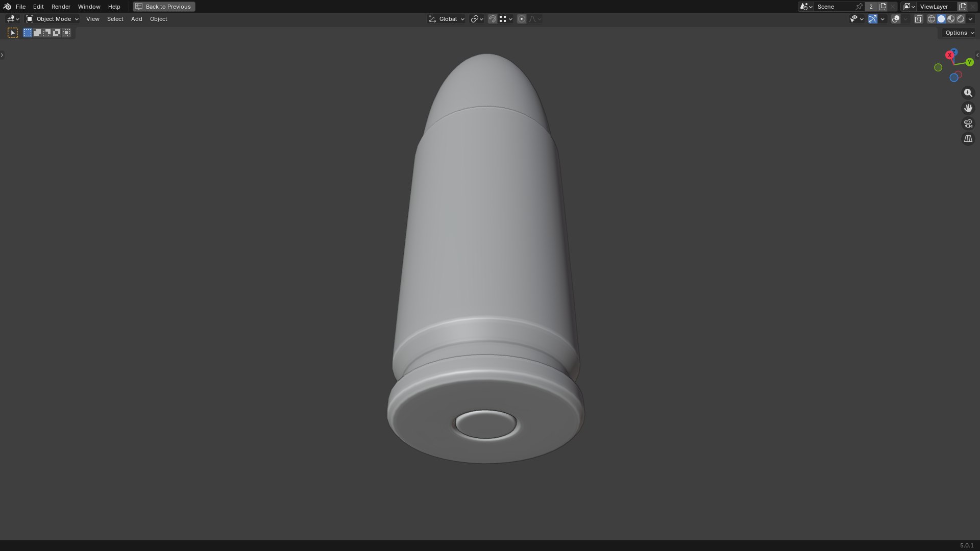Open the viewport Add menu
980x551 pixels.
point(136,19)
